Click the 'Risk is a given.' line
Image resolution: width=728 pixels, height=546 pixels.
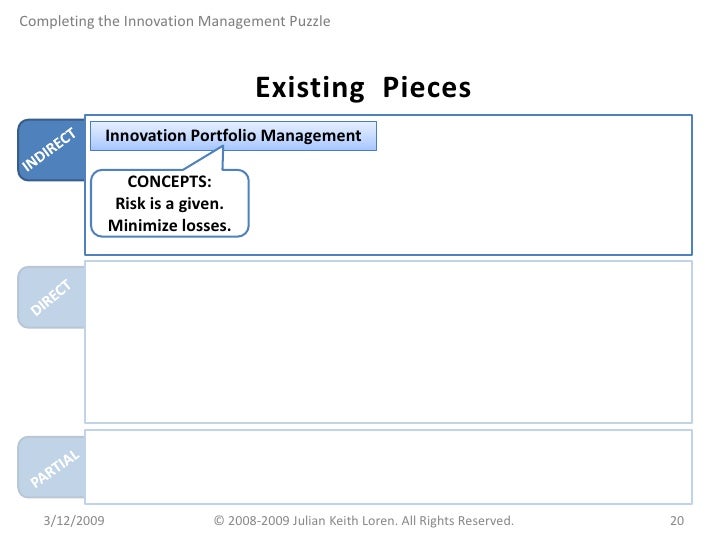point(169,204)
